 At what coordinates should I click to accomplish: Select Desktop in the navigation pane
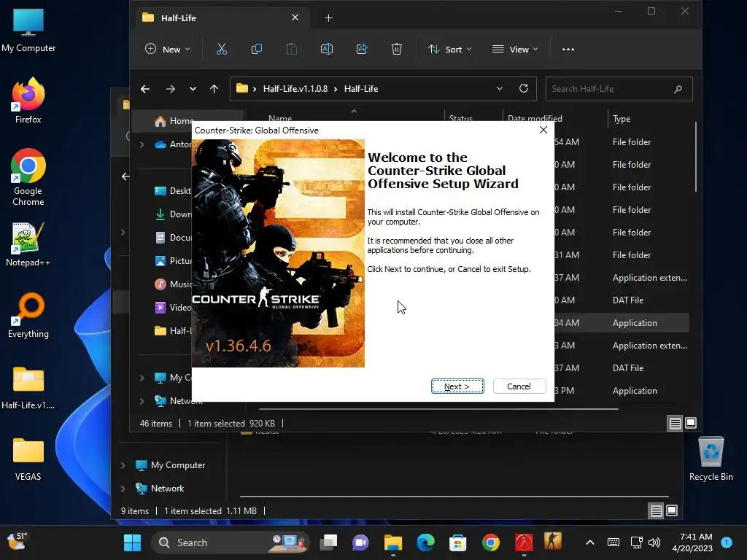pyautogui.click(x=172, y=191)
